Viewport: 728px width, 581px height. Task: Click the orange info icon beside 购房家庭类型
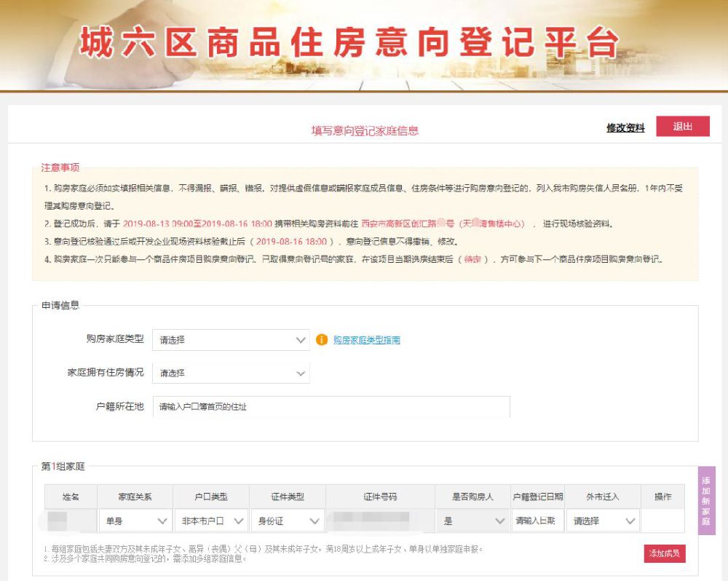point(321,340)
